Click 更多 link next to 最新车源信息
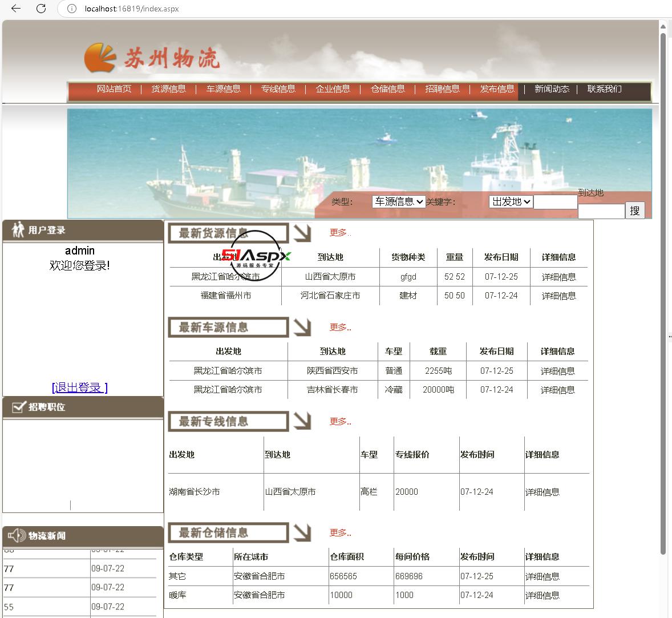The width and height of the screenshot is (672, 618). [341, 328]
